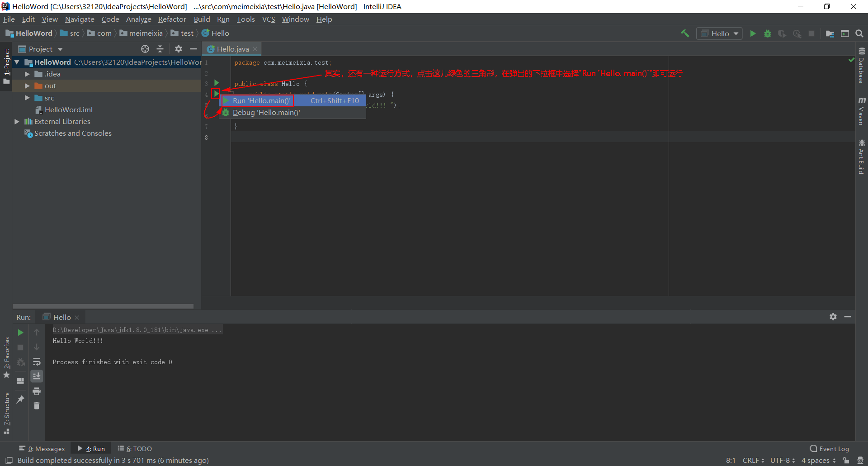Viewport: 868px width, 466px height.
Task: Clear all Run console output
Action: coord(37,406)
